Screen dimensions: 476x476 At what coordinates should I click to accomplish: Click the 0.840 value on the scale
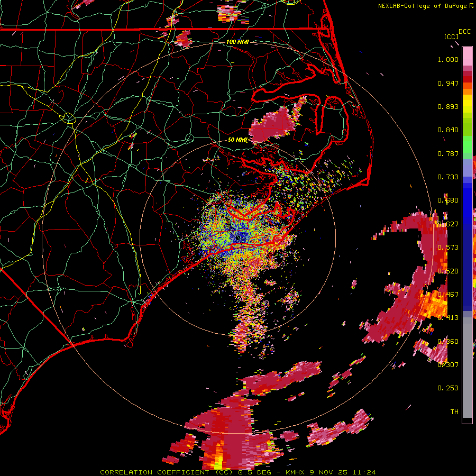[x=448, y=130]
